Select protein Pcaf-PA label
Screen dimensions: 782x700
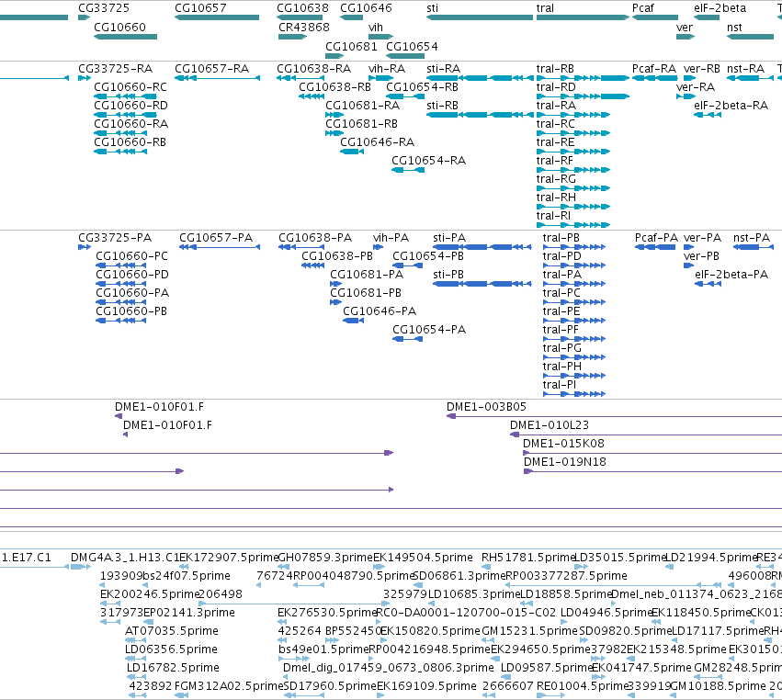tap(656, 237)
